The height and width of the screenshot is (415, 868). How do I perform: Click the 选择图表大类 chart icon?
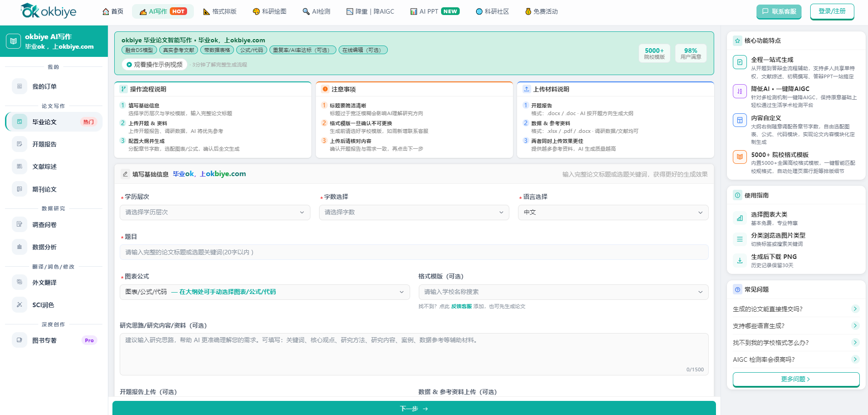pyautogui.click(x=740, y=218)
